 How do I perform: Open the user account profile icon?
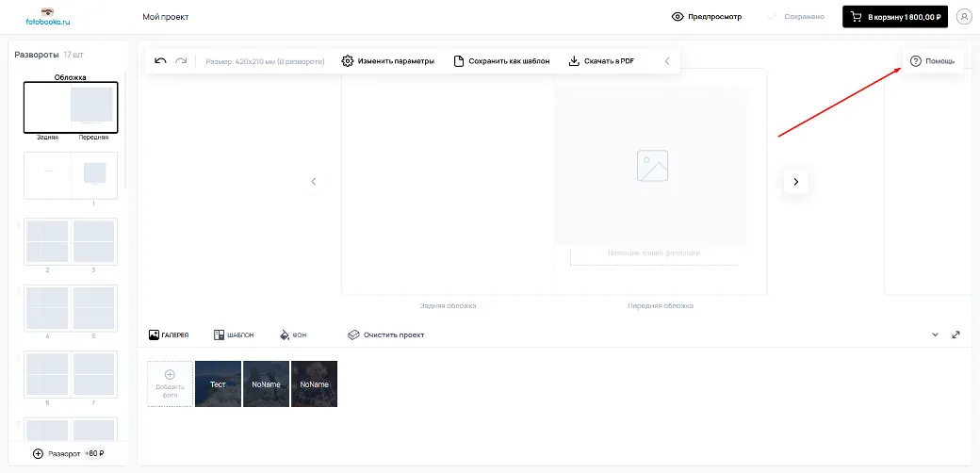(963, 17)
